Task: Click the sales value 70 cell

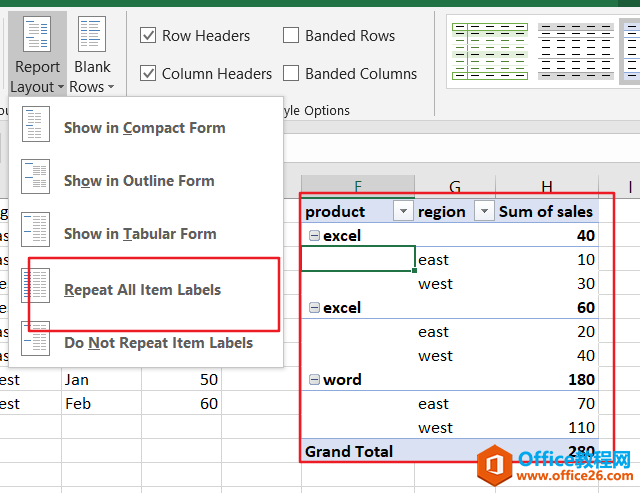Action: click(547, 404)
